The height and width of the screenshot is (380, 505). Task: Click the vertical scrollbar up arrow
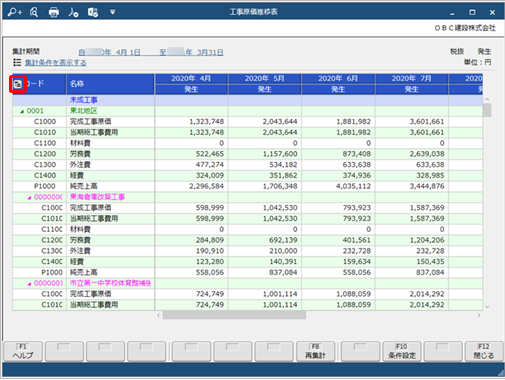pyautogui.click(x=487, y=99)
